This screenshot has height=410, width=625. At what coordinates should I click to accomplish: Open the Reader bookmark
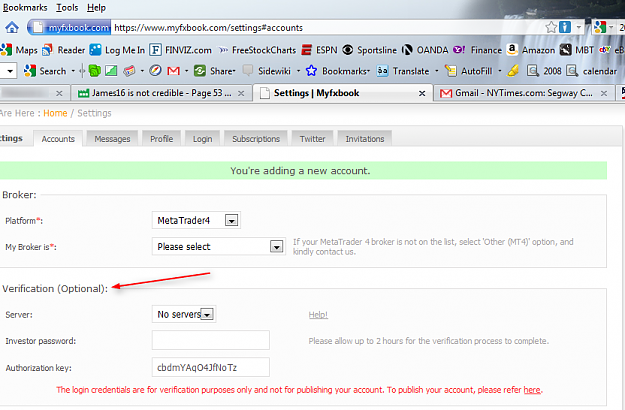click(x=64, y=50)
